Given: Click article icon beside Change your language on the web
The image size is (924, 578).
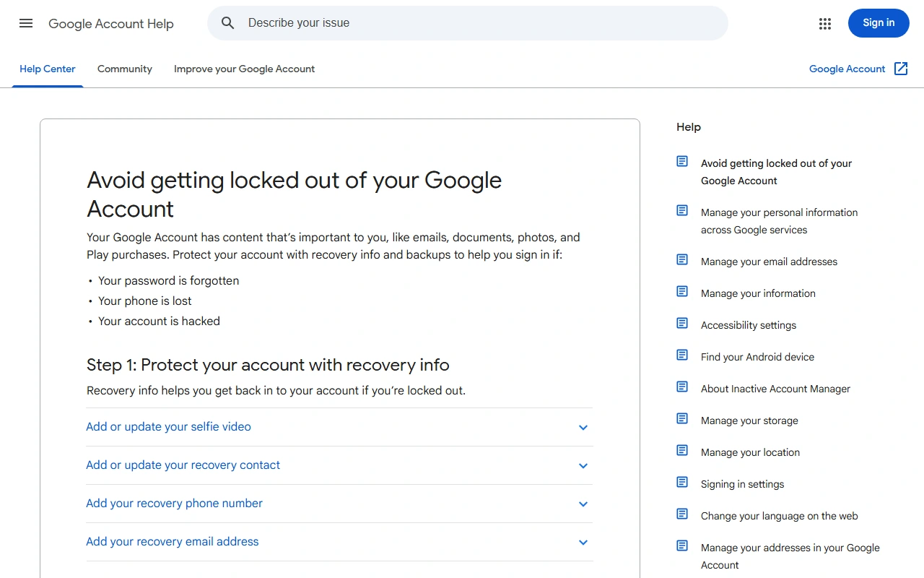Looking at the screenshot, I should click(x=682, y=514).
